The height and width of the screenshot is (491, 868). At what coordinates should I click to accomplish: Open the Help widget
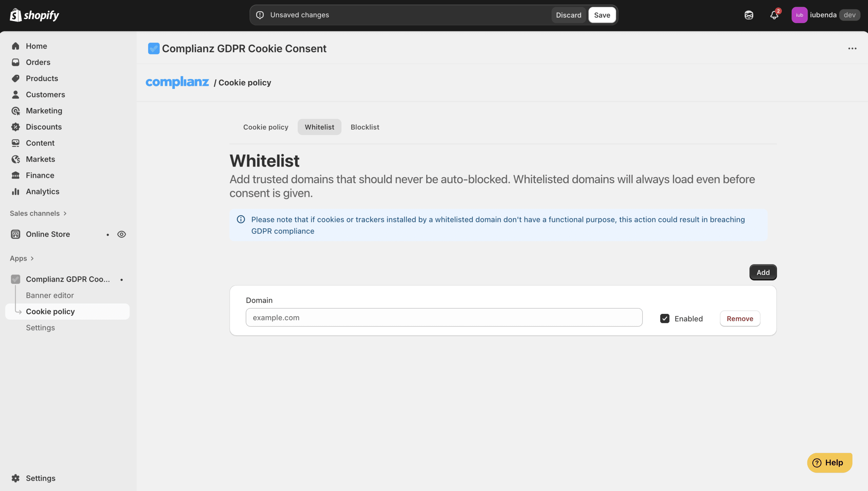[829, 463]
